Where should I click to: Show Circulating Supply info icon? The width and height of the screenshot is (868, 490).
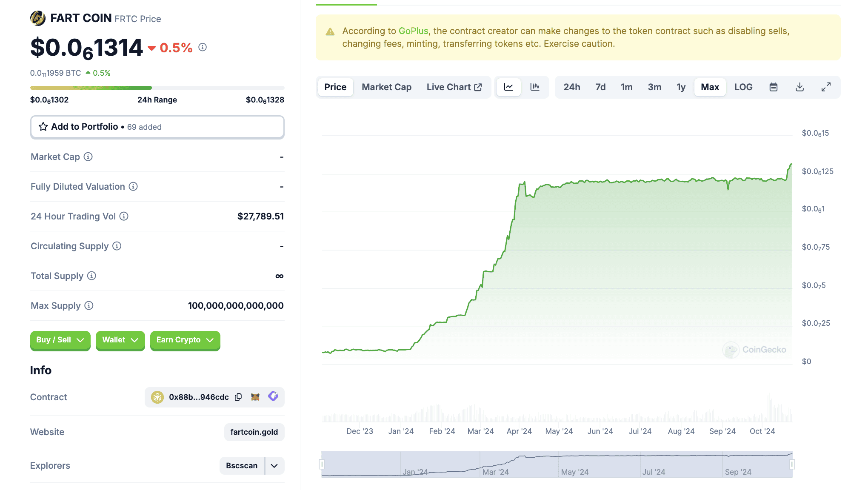[x=117, y=246]
